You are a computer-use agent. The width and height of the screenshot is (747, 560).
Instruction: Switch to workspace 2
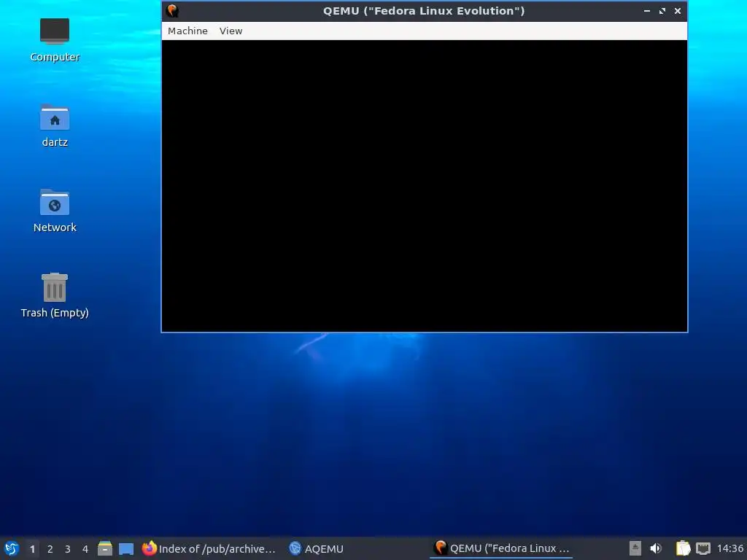click(50, 549)
